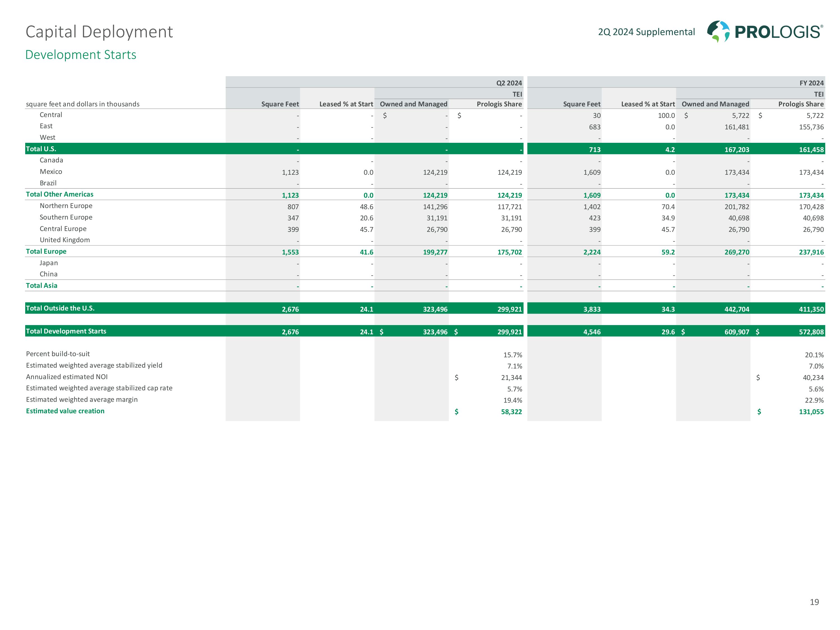Click the Total Other Americas row label
Screen dimensions: 840x630
click(x=60, y=194)
